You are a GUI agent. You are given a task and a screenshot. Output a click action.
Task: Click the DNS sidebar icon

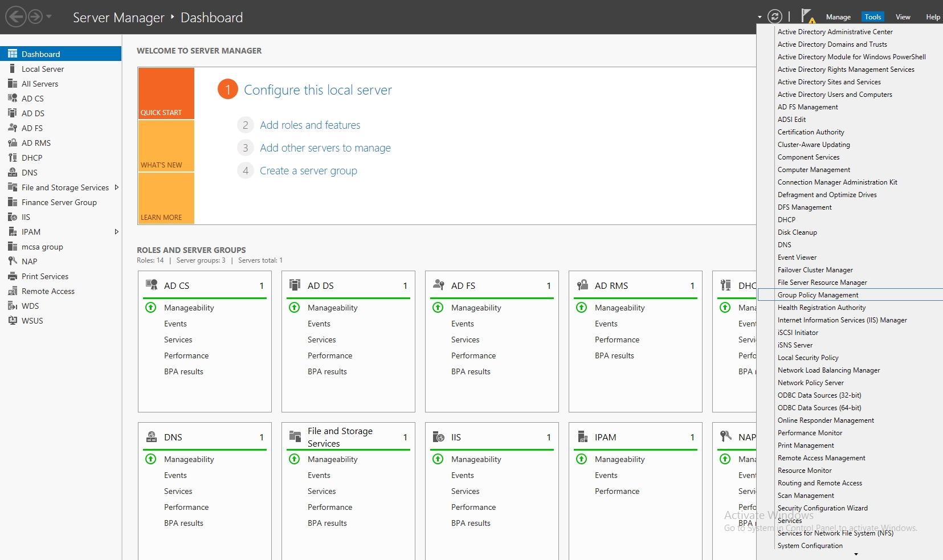click(13, 172)
